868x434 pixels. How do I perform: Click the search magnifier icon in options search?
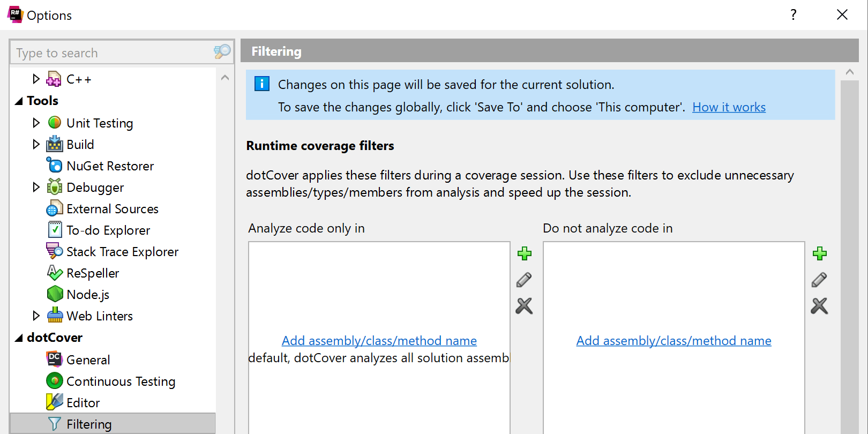point(222,52)
